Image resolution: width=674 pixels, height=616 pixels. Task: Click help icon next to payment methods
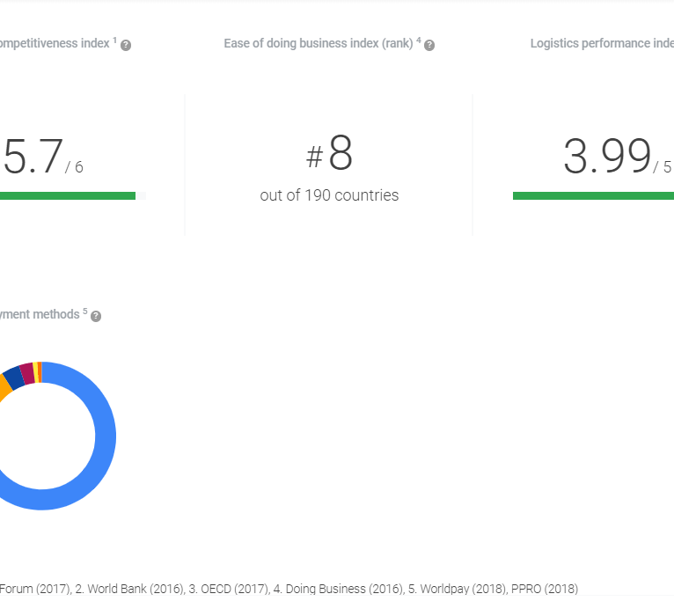96,316
